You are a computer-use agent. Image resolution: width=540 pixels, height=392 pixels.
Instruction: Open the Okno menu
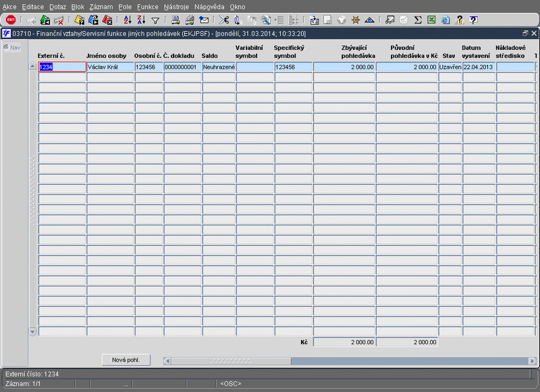click(x=238, y=7)
